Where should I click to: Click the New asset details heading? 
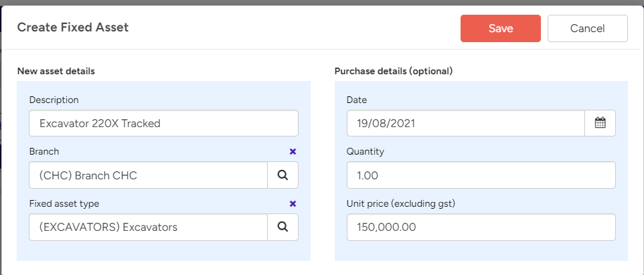click(x=56, y=71)
